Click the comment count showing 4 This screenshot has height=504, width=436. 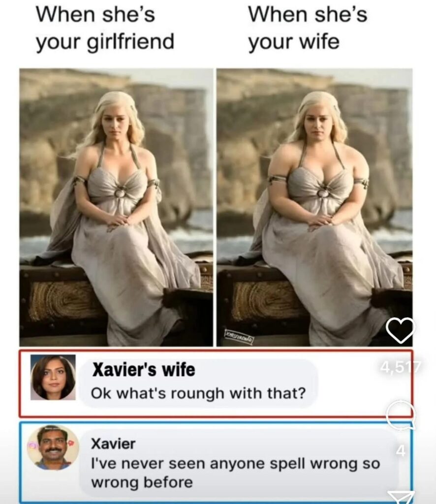401,451
